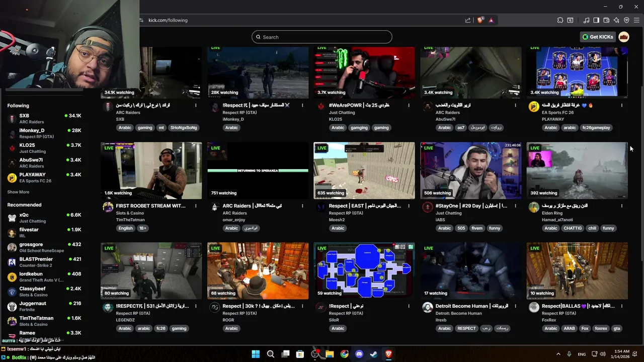Viewport: 644px width, 362px height.
Task: Click BLASTPremier avatar icon
Action: (x=12, y=262)
